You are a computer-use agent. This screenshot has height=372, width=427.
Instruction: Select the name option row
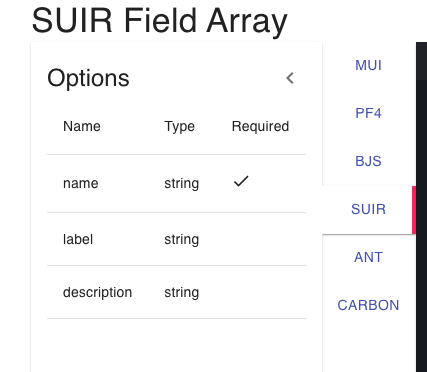click(176, 183)
